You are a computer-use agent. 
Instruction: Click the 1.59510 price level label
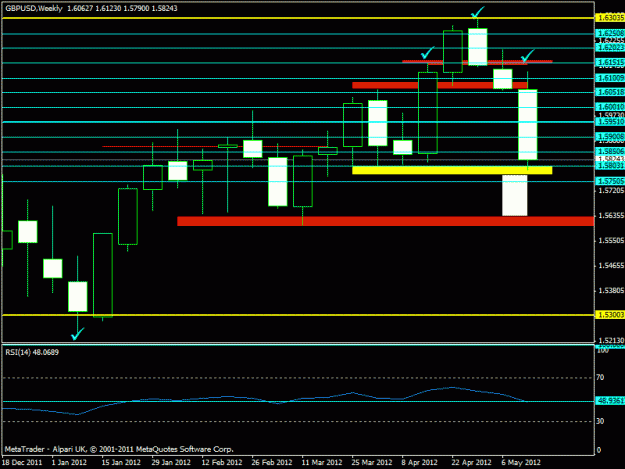[610, 122]
